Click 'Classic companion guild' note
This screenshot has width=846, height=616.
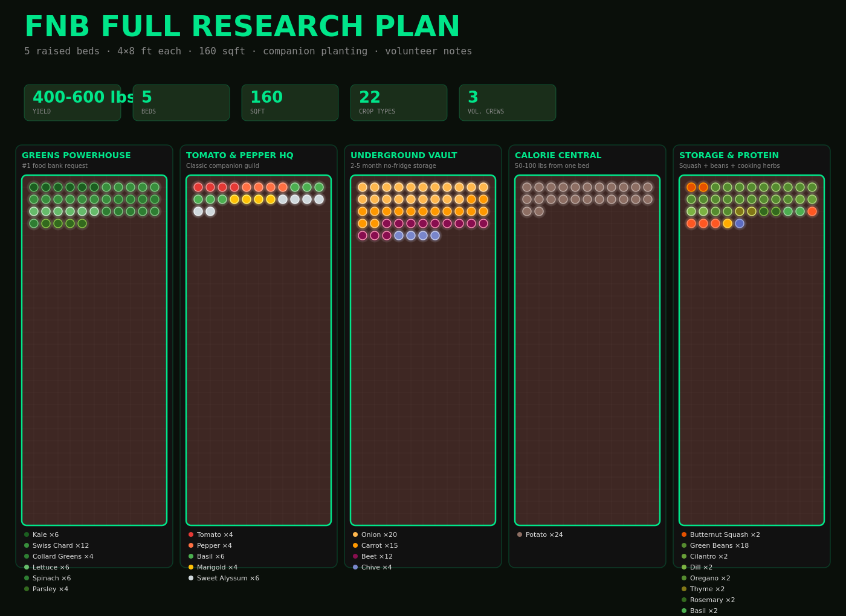222,165
